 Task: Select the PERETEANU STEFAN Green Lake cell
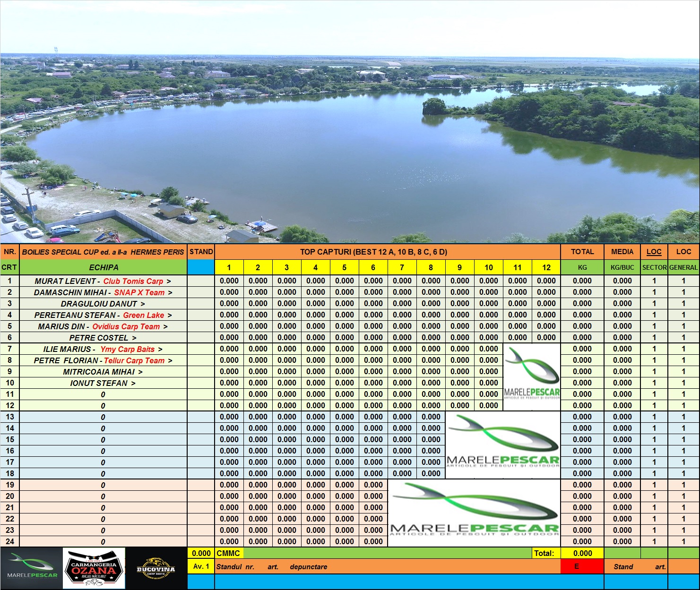coord(104,315)
